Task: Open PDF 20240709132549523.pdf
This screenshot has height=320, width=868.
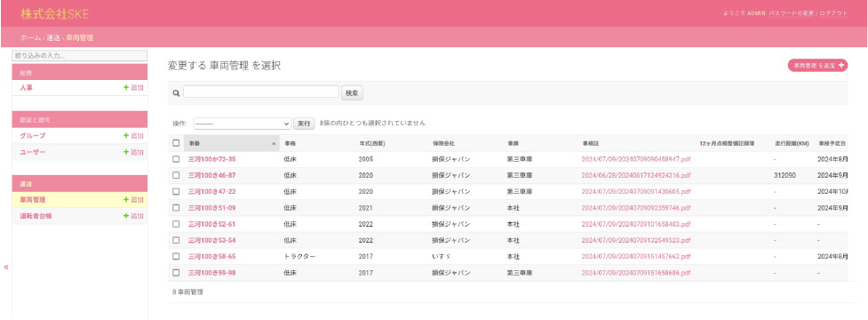Action: tap(636, 240)
